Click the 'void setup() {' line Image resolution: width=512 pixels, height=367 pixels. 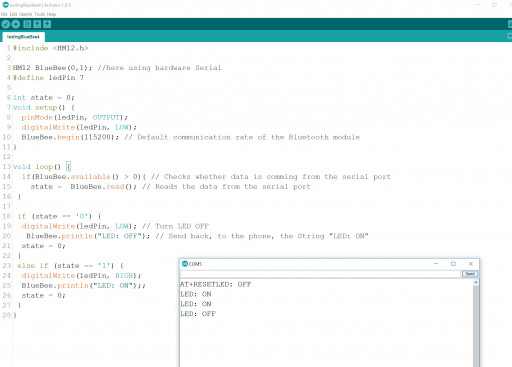(44, 107)
